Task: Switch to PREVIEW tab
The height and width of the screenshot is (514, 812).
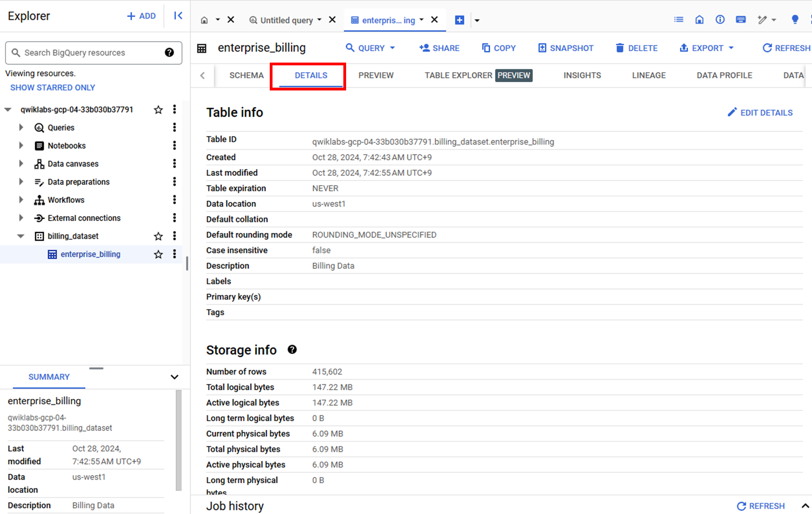Action: tap(376, 75)
